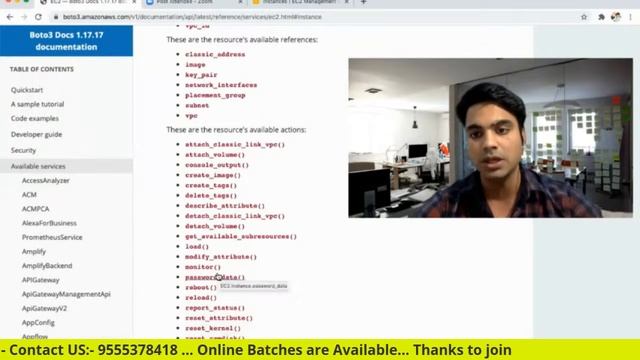Screen dimensions: 640x360
Task: Open the attach_volume() action link
Action: tap(215, 155)
